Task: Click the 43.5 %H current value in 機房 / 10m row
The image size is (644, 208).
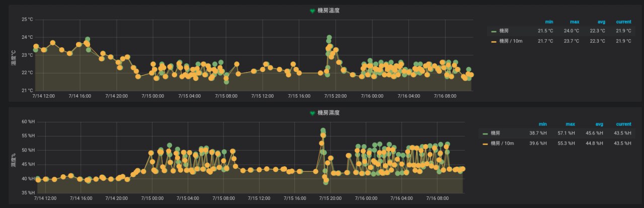Action: [x=622, y=144]
